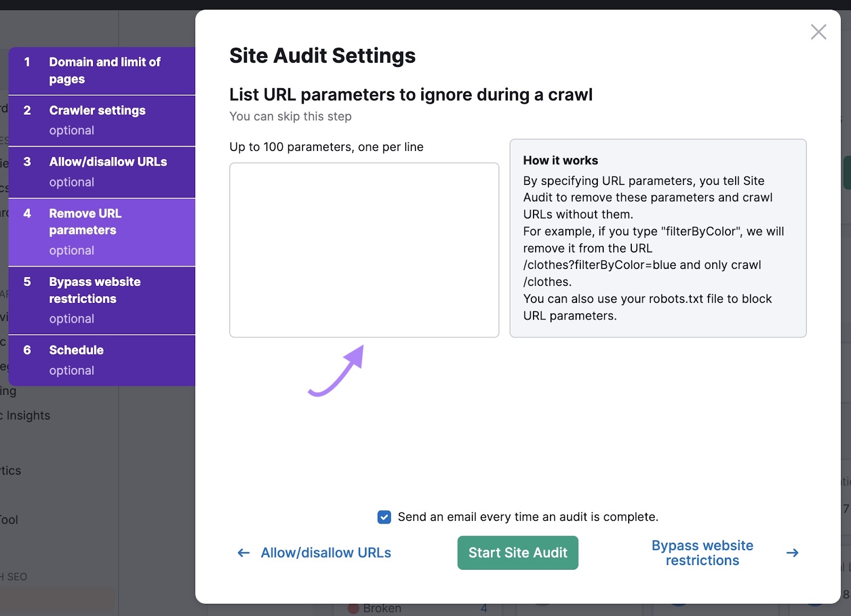
Task: Click the step 6 badge beside Schedule
Action: pyautogui.click(x=27, y=350)
